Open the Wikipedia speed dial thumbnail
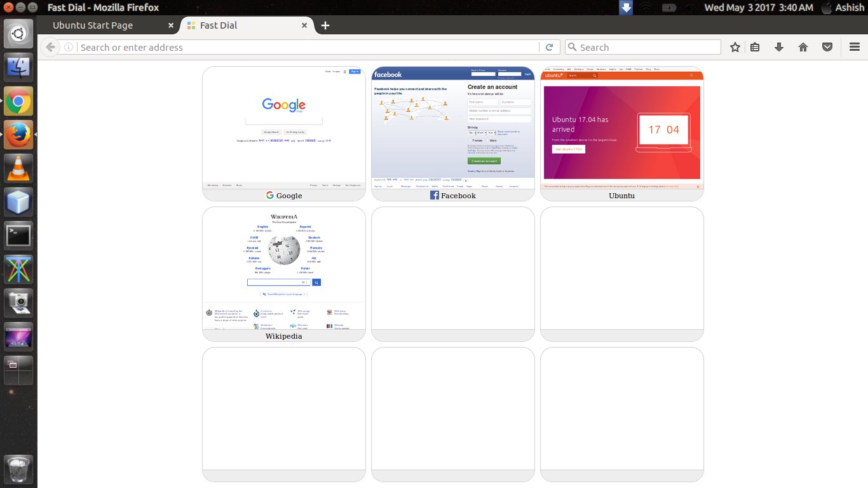Viewport: 868px width, 488px height. [284, 268]
